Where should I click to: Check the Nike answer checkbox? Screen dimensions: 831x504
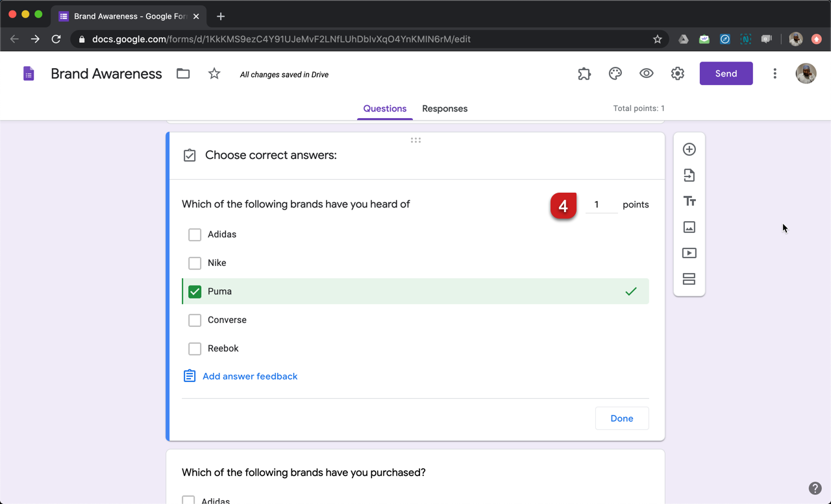point(195,263)
